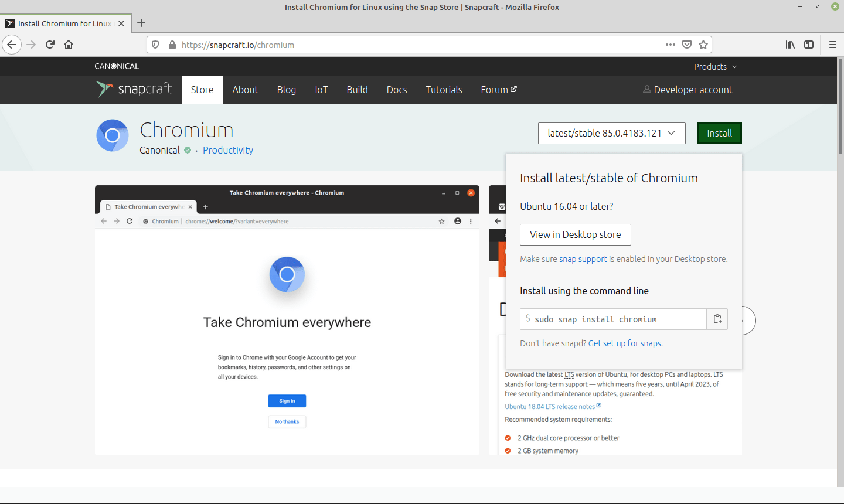
Task: Toggle Firefox sidebar view
Action: [809, 45]
